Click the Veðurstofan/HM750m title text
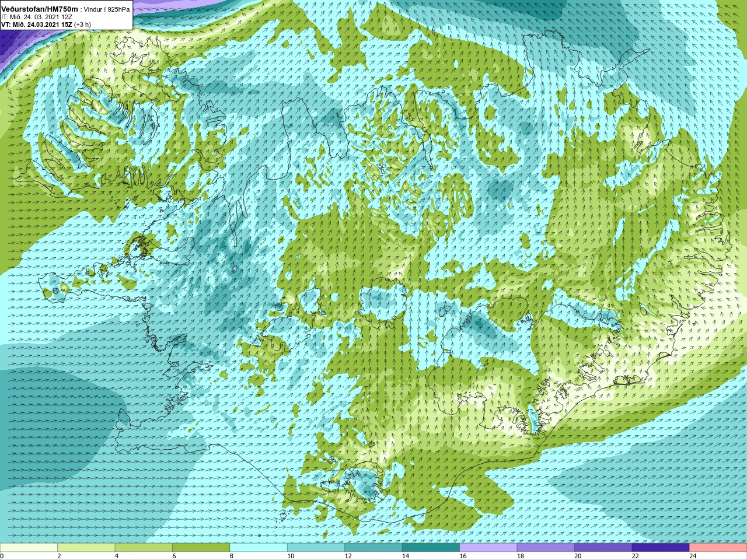Viewport: 747px width, 560px height. tap(40, 9)
